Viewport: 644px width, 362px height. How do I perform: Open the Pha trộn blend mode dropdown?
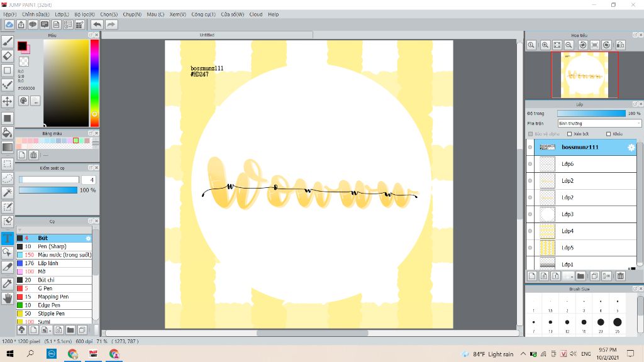click(599, 124)
